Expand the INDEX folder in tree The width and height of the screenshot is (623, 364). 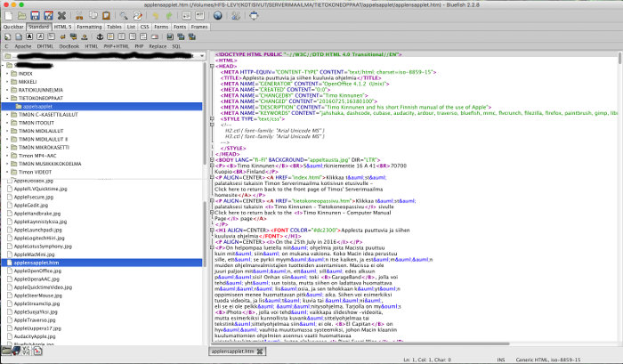[7, 74]
